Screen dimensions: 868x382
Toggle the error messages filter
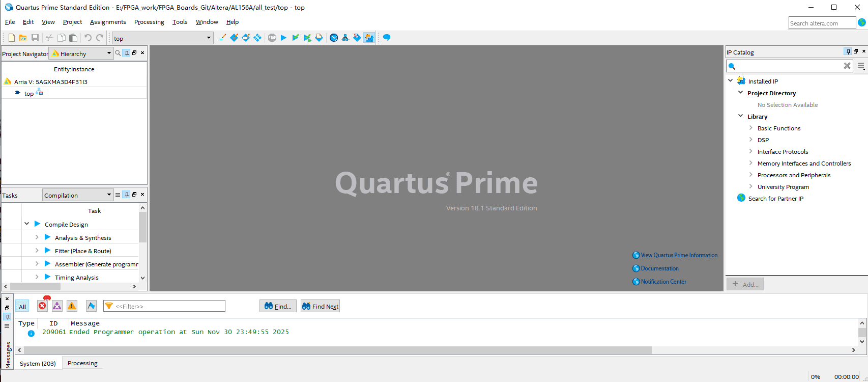[43, 306]
